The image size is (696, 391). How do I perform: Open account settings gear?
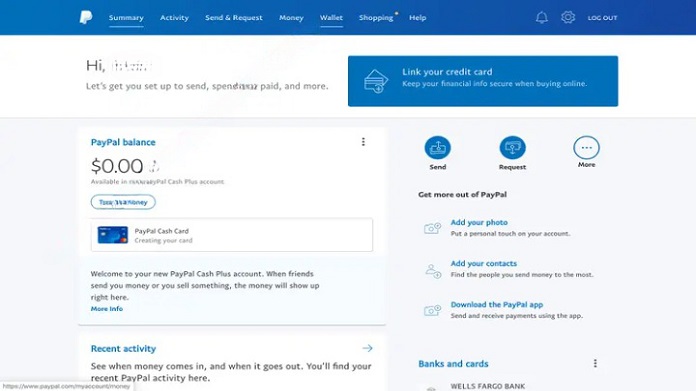[568, 17]
